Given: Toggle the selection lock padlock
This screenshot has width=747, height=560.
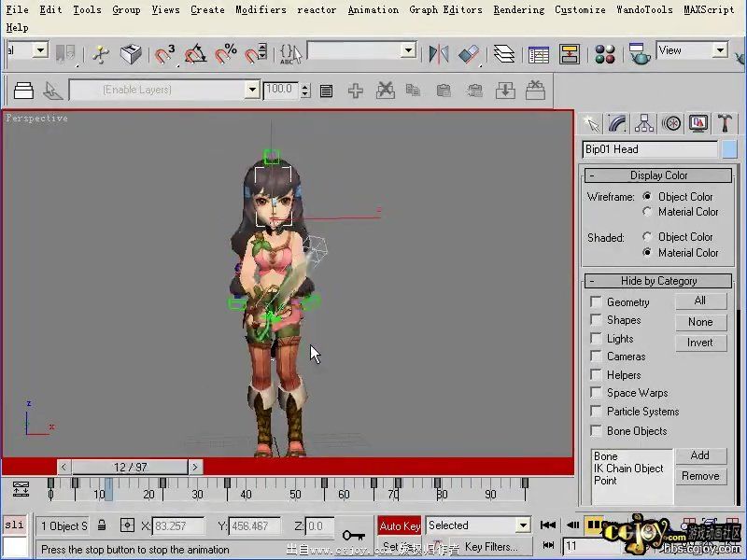Looking at the screenshot, I should point(102,525).
